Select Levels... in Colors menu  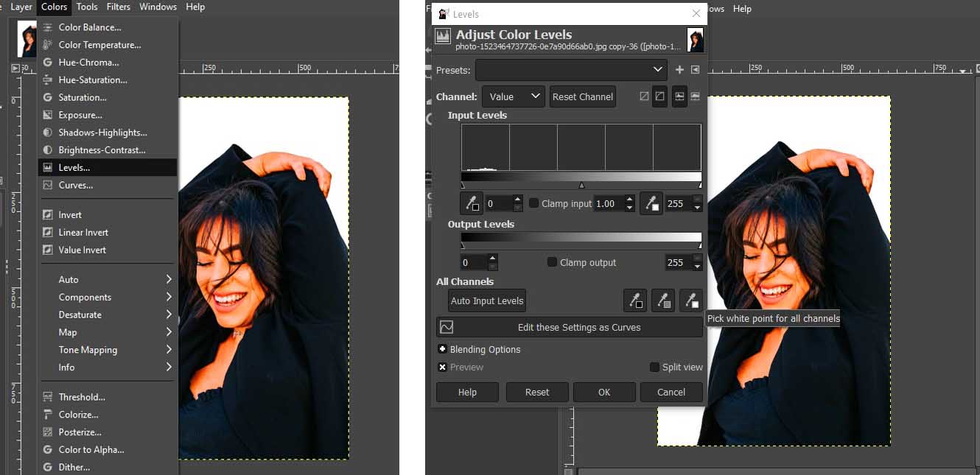click(x=74, y=168)
